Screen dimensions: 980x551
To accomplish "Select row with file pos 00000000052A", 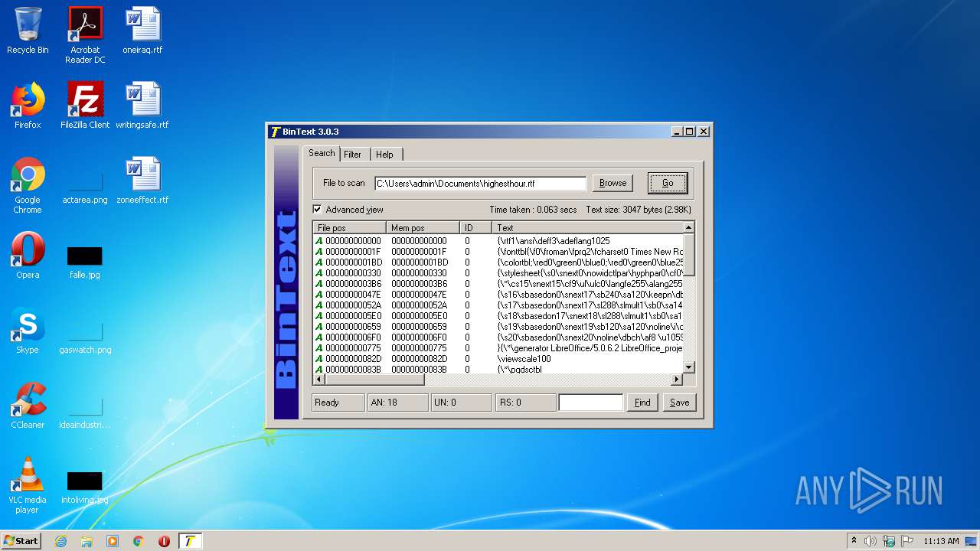I will click(x=498, y=305).
